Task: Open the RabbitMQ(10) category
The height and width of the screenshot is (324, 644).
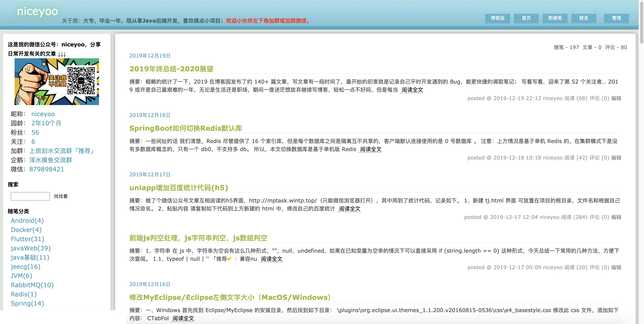Action: [x=32, y=285]
